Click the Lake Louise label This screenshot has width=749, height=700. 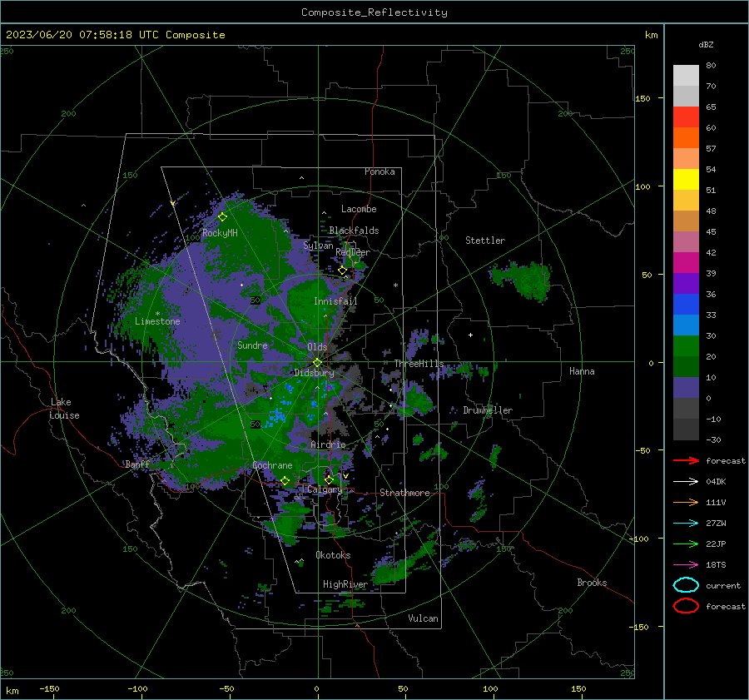64,409
